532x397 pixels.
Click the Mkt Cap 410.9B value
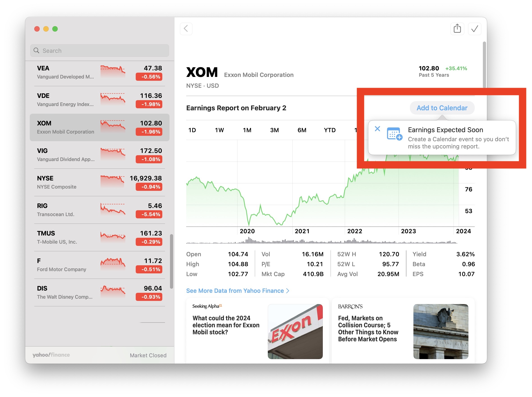[313, 274]
